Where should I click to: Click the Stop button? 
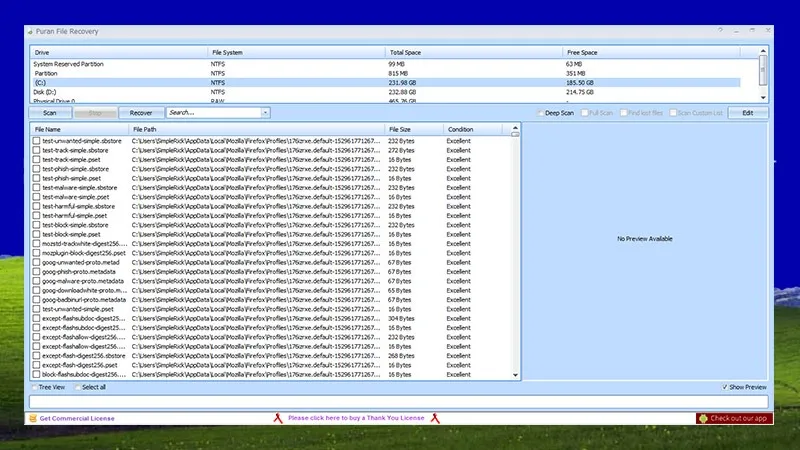(x=95, y=113)
